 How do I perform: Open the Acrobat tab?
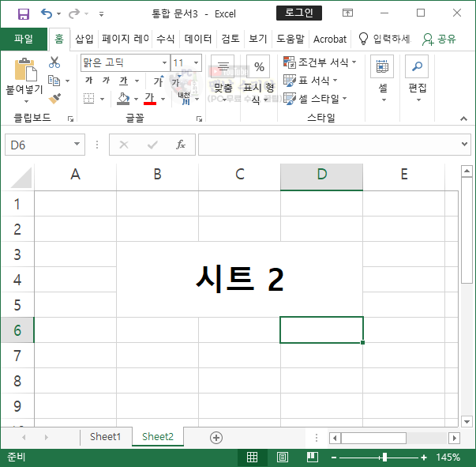[330, 40]
